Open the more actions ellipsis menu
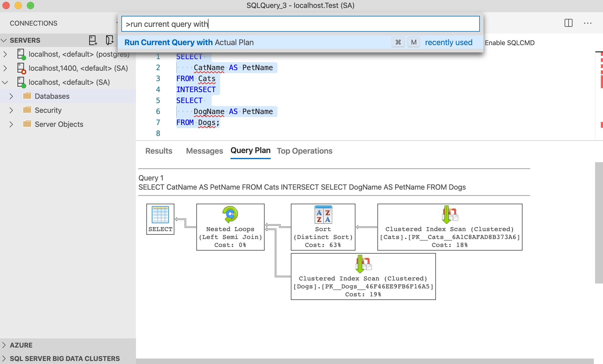 pyautogui.click(x=588, y=23)
